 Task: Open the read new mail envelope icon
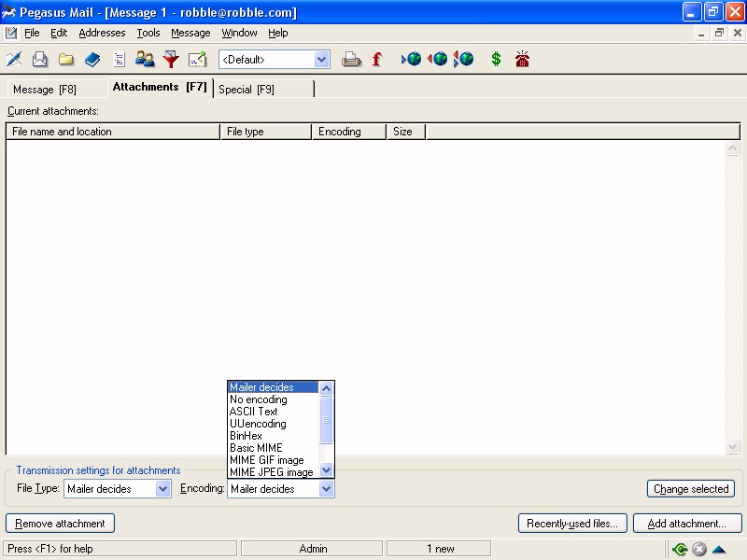40,60
